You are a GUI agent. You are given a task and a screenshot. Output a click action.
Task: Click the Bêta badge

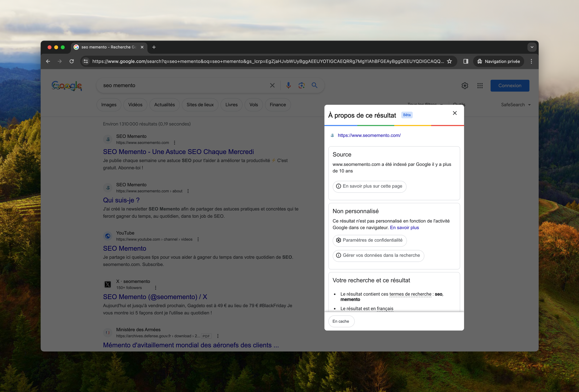(x=407, y=115)
